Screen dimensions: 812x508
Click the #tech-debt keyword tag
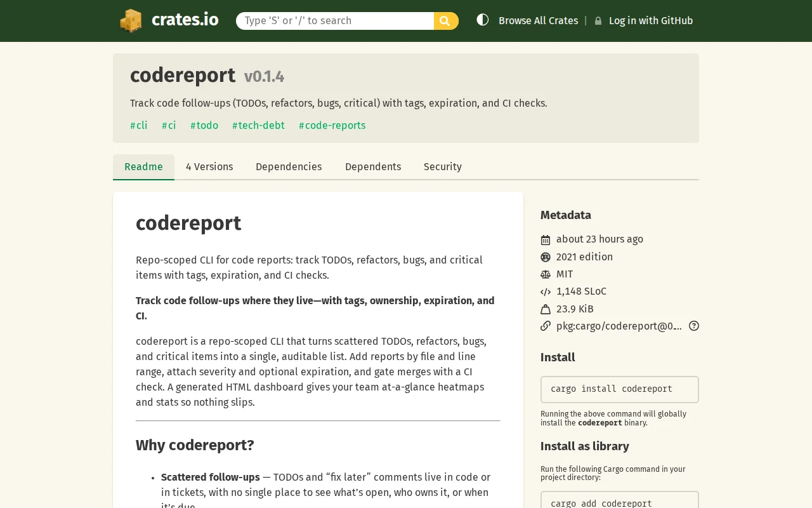click(x=258, y=126)
